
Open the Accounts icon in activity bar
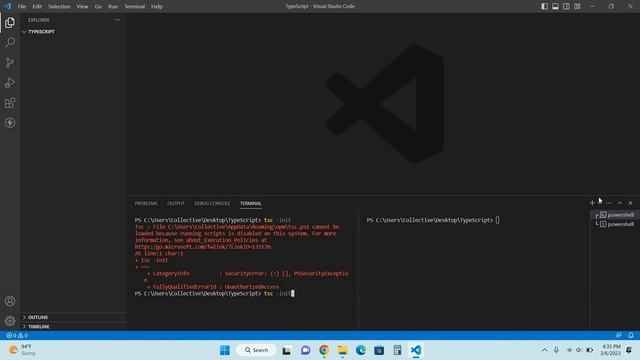[x=10, y=301]
